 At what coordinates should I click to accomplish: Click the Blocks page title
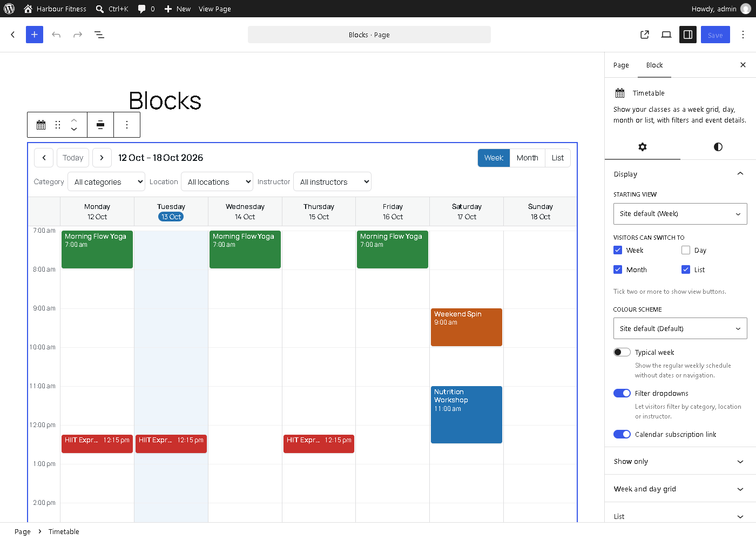165,101
